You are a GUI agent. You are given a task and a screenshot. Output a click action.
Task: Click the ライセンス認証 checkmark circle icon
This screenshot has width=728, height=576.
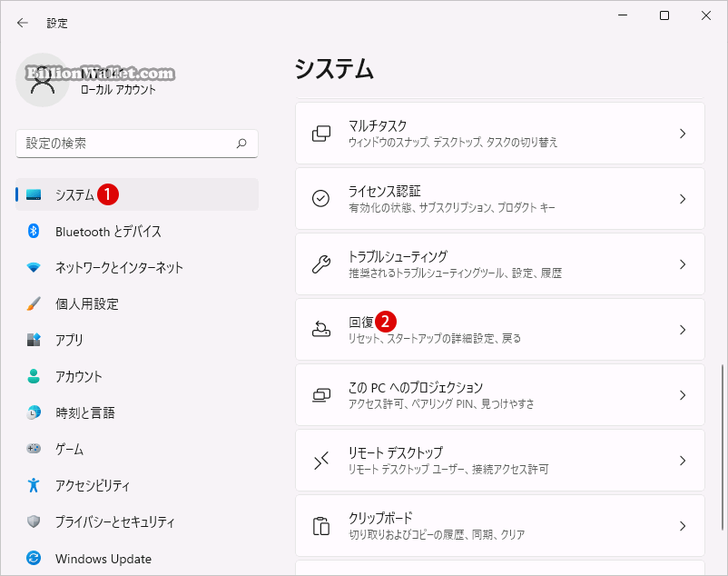click(x=320, y=199)
